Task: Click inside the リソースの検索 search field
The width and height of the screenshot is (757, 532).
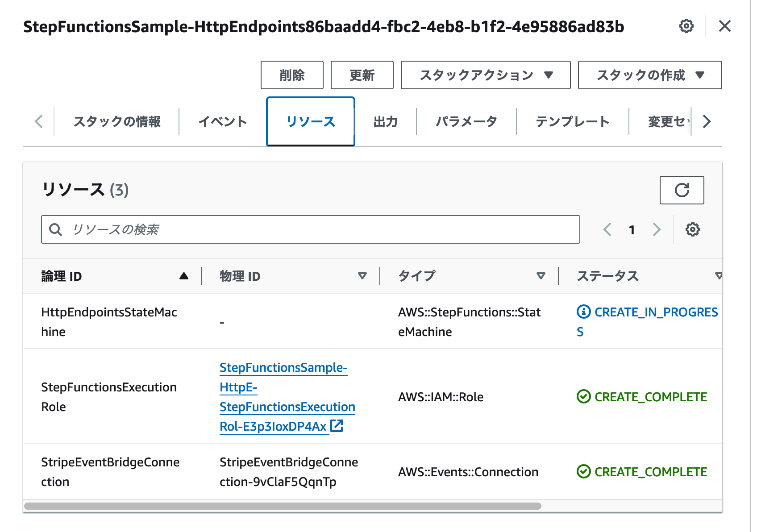Action: pos(268,229)
